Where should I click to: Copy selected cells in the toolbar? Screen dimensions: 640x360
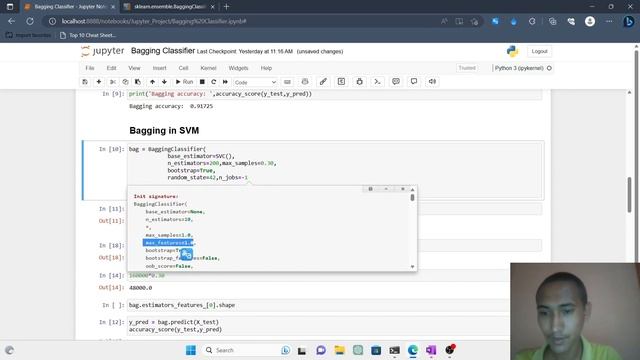pyautogui.click(x=125, y=82)
